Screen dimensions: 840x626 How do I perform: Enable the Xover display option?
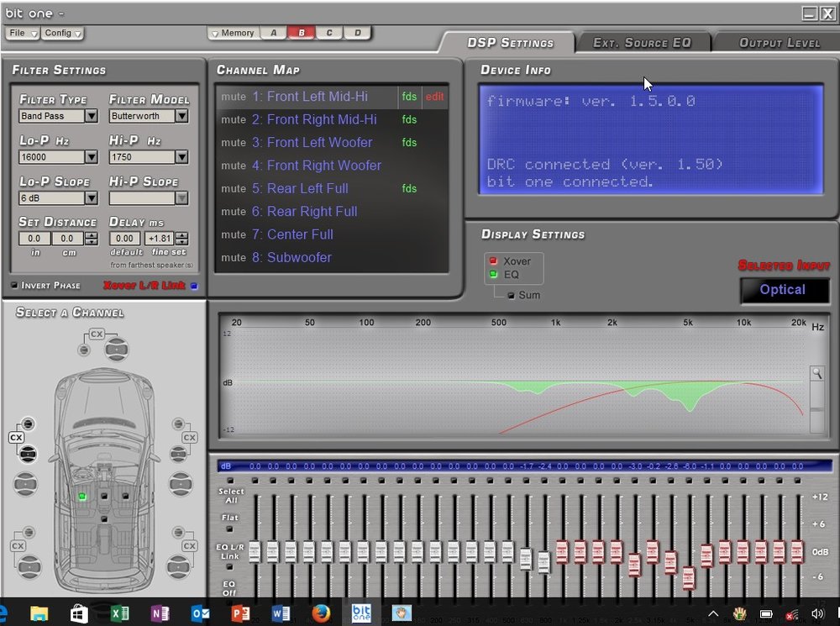point(493,261)
